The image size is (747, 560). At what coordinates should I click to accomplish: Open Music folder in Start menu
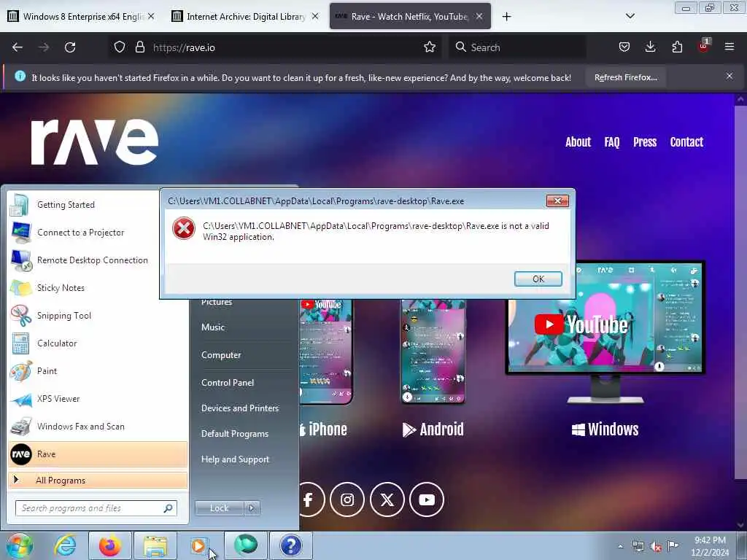[x=212, y=327]
